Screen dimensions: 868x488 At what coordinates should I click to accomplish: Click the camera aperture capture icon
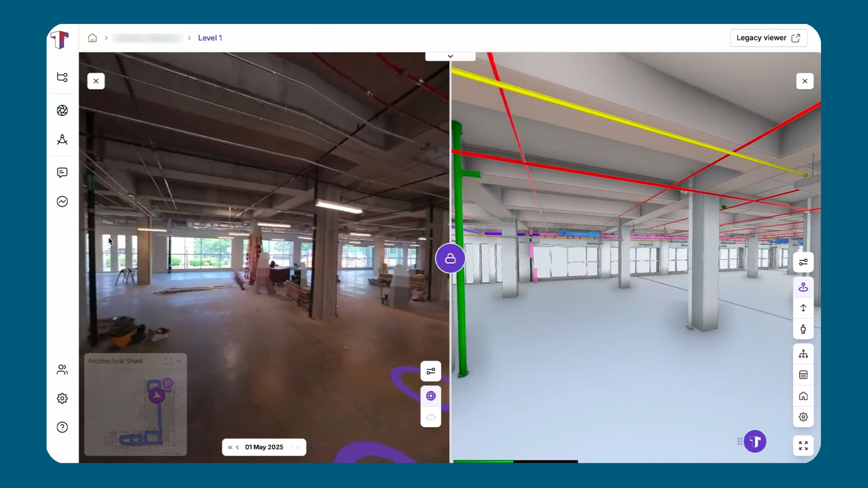coord(62,110)
